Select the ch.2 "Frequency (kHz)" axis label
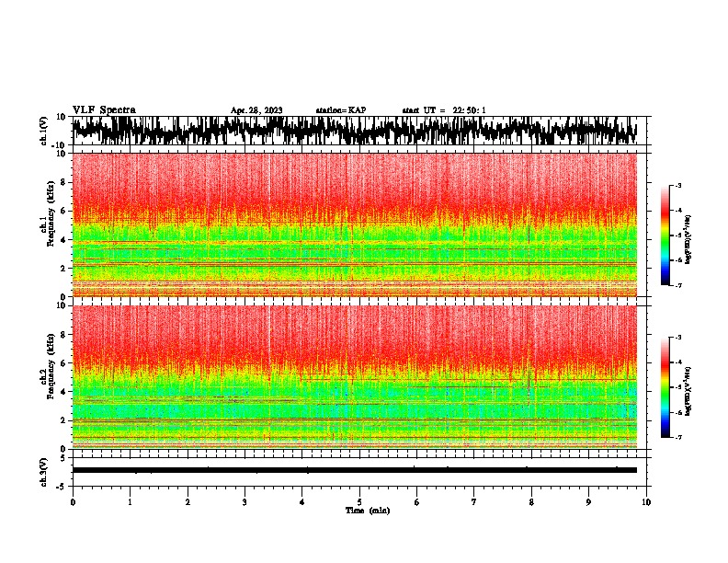This screenshot has height=563, width=728. pos(51,367)
